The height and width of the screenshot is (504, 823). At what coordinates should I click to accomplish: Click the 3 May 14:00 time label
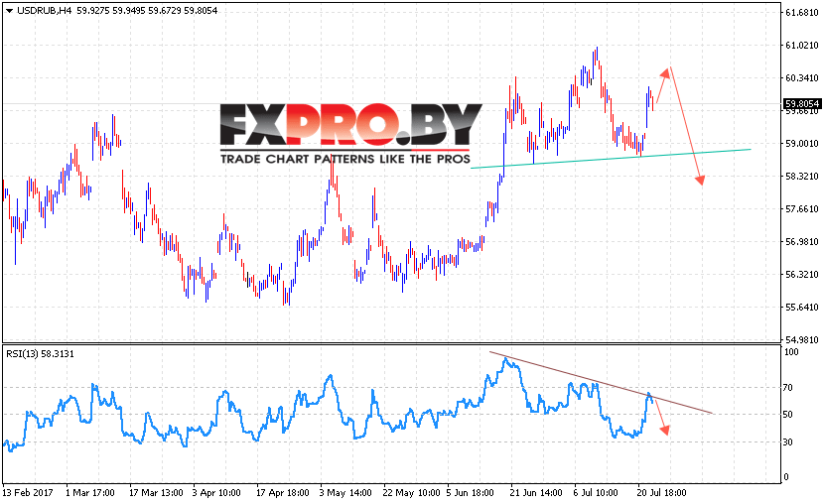pos(345,493)
